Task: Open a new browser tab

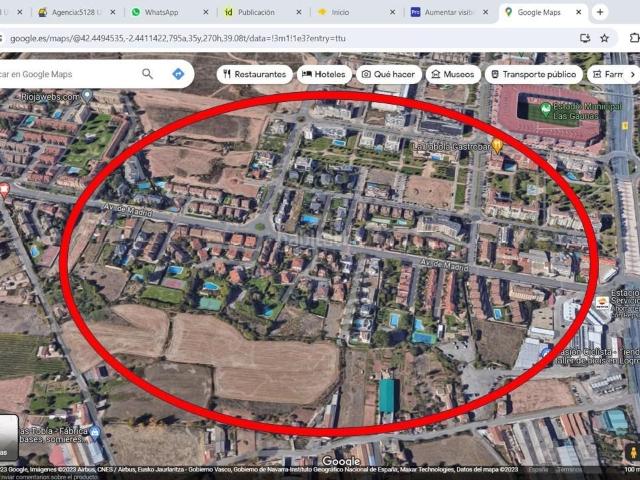Action: (600, 13)
